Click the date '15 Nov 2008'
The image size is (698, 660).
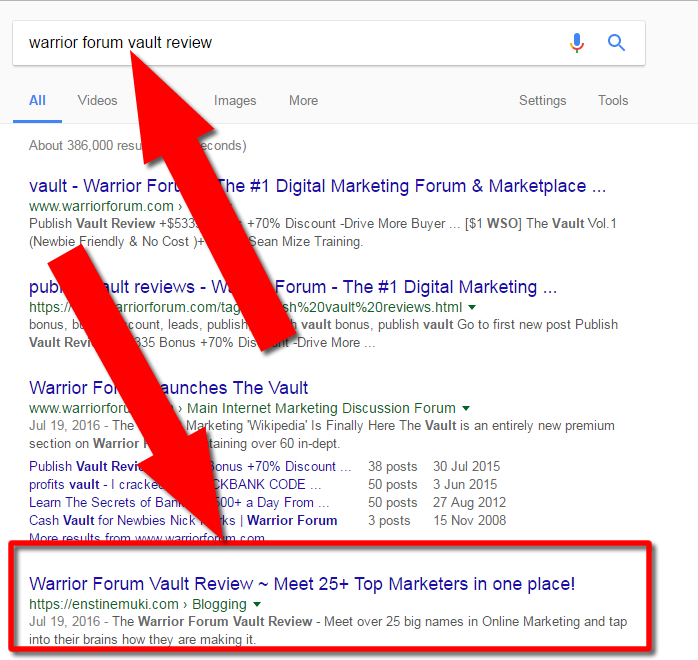[470, 521]
